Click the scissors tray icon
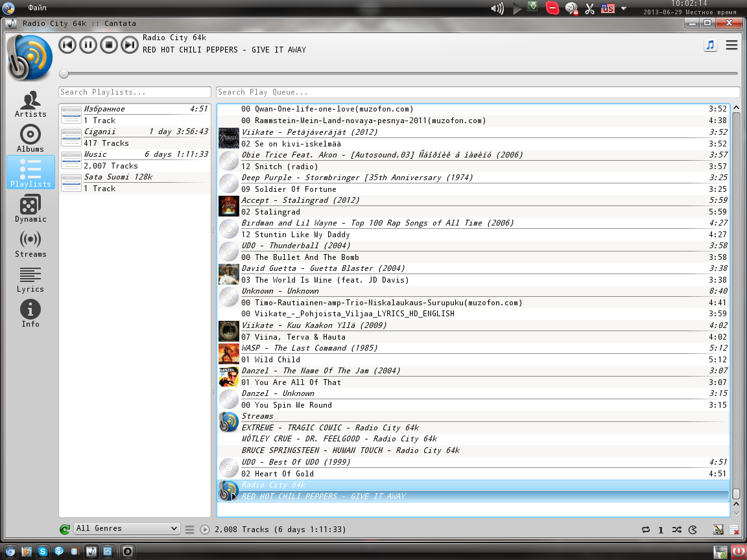 coord(590,8)
